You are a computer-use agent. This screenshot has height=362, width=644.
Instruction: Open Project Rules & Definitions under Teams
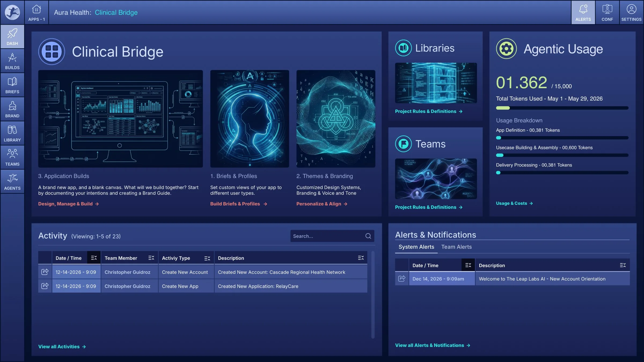coord(429,207)
